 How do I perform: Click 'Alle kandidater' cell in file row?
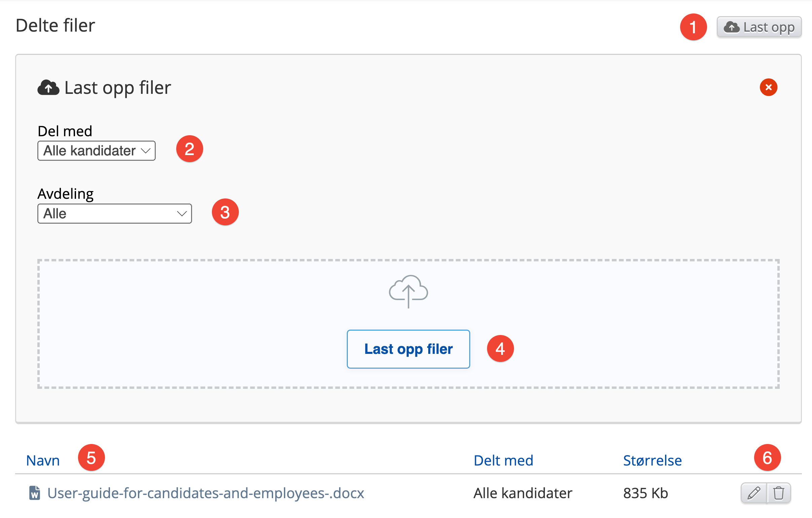point(523,493)
